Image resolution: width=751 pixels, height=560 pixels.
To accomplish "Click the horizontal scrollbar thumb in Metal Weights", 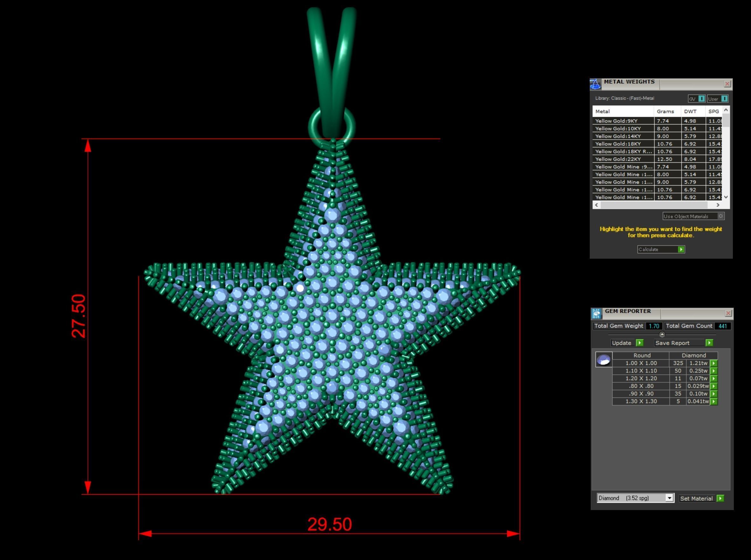I will [x=654, y=205].
